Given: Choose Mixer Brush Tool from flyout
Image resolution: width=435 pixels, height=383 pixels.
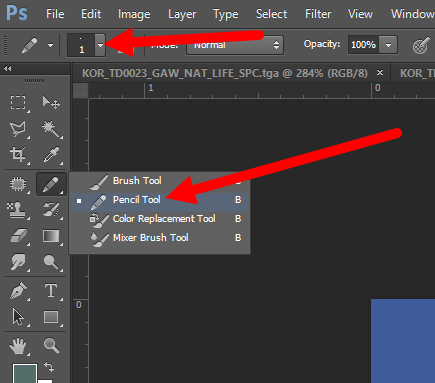Looking at the screenshot, I should [x=160, y=238].
